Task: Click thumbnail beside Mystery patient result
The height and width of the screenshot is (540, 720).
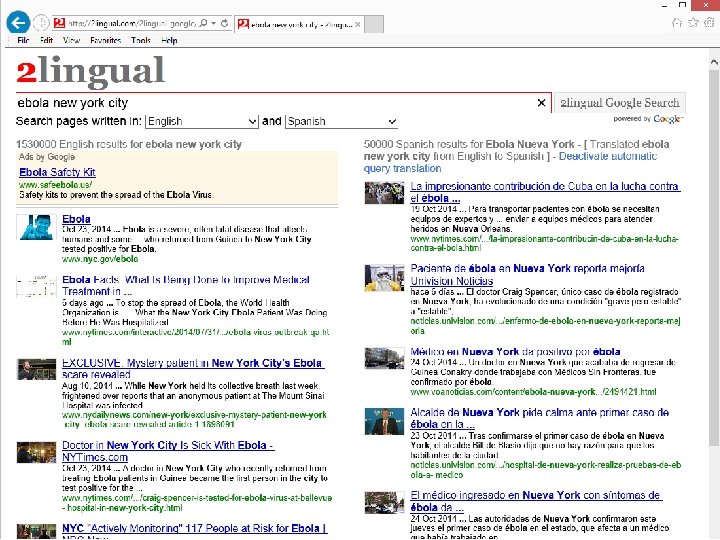Action: click(x=36, y=370)
